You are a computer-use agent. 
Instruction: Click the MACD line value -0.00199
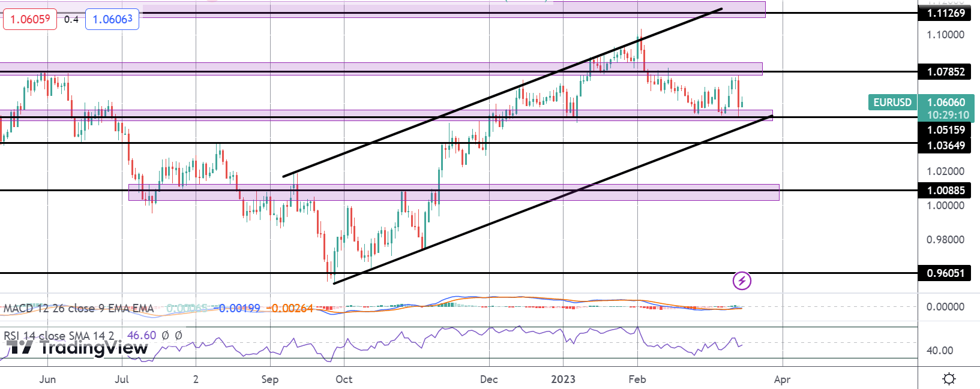tap(238, 308)
